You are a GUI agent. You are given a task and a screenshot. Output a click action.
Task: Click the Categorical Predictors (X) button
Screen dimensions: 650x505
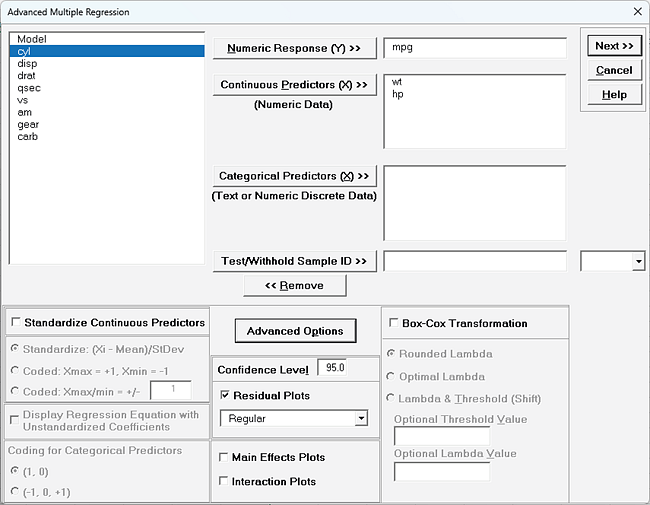click(x=294, y=176)
